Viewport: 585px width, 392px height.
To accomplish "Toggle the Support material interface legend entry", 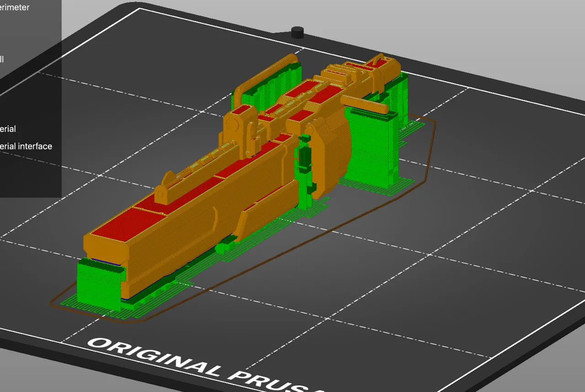I will [26, 146].
